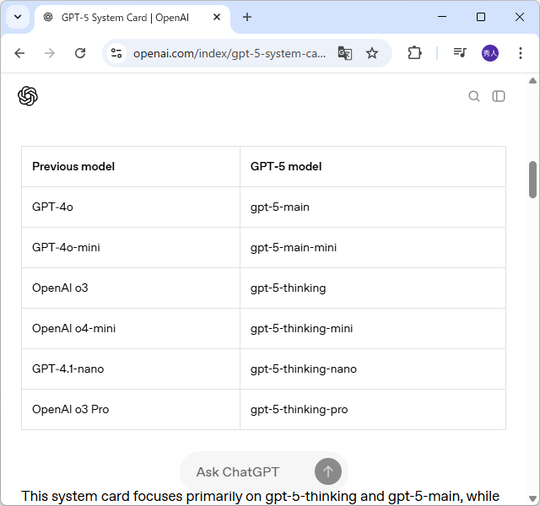Go back to the previous page
The image size is (540, 506).
tap(20, 53)
